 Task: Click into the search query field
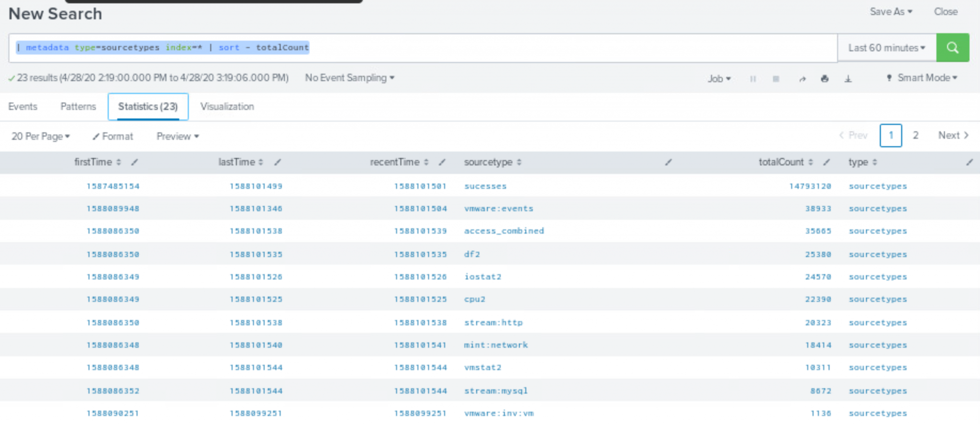pos(423,48)
